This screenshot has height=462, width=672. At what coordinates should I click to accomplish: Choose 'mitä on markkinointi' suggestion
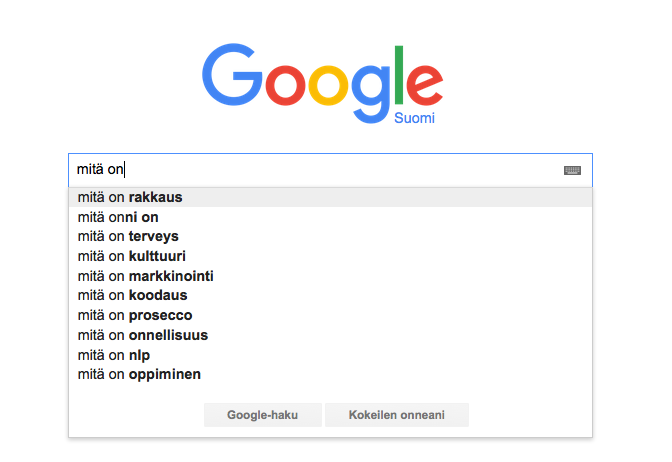click(x=330, y=276)
